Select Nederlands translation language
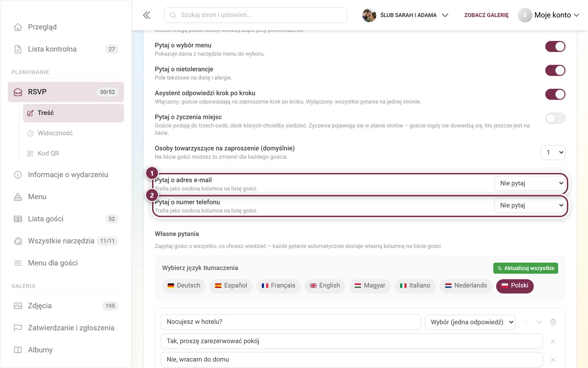 pos(466,286)
